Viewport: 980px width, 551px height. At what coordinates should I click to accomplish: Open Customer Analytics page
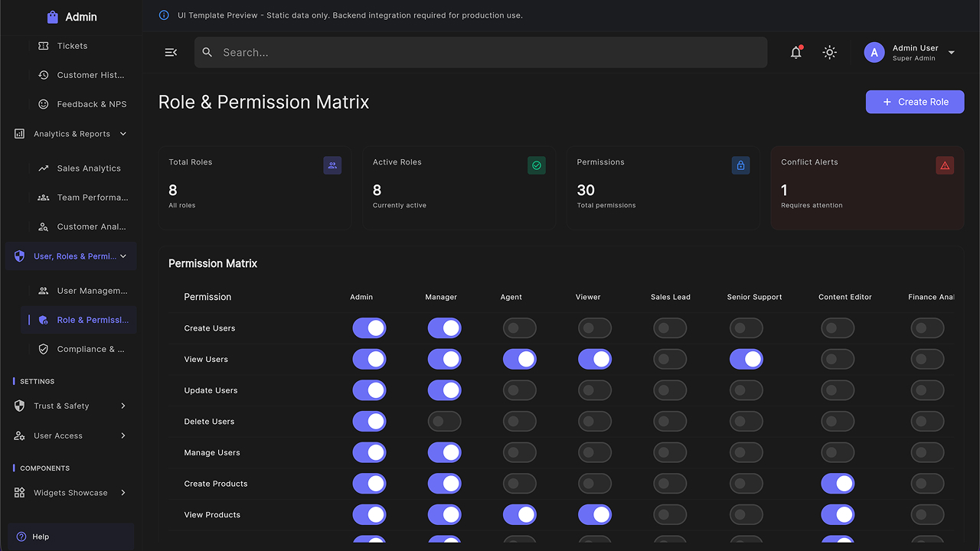[80, 227]
